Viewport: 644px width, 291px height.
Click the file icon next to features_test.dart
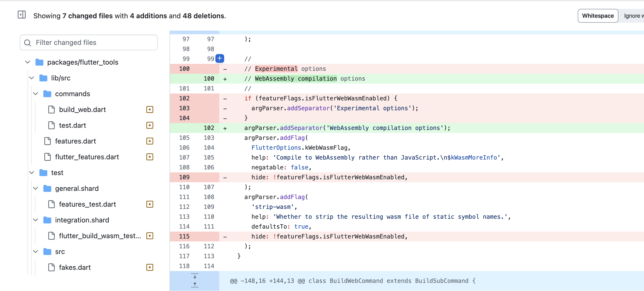point(51,204)
